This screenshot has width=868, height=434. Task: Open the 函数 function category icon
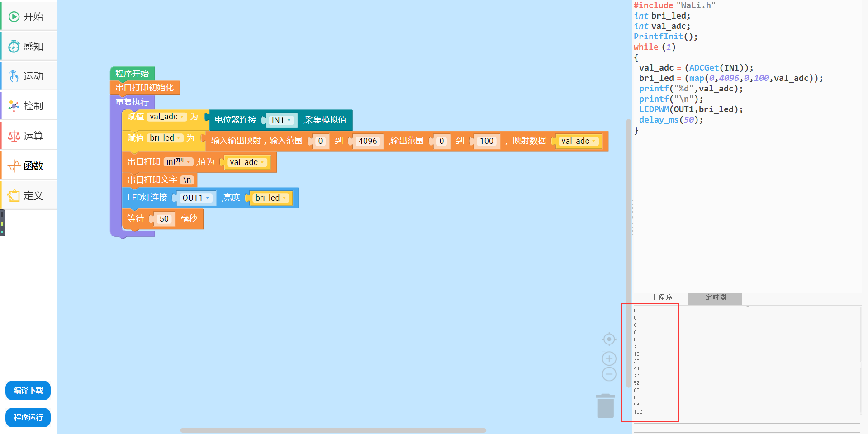coord(14,166)
